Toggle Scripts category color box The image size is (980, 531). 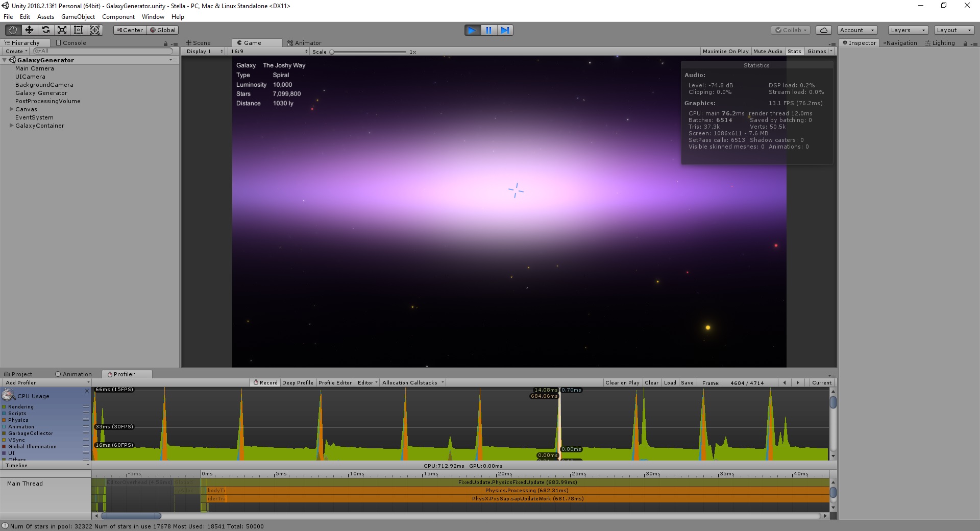(4, 414)
